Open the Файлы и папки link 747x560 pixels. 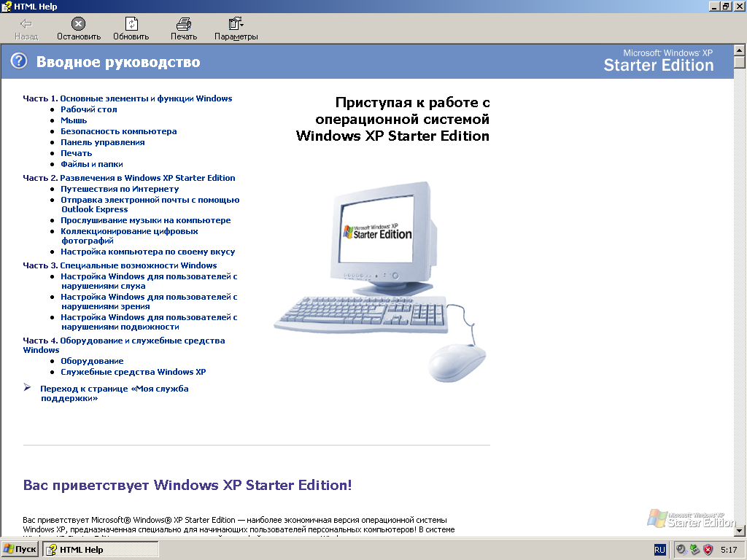(91, 164)
